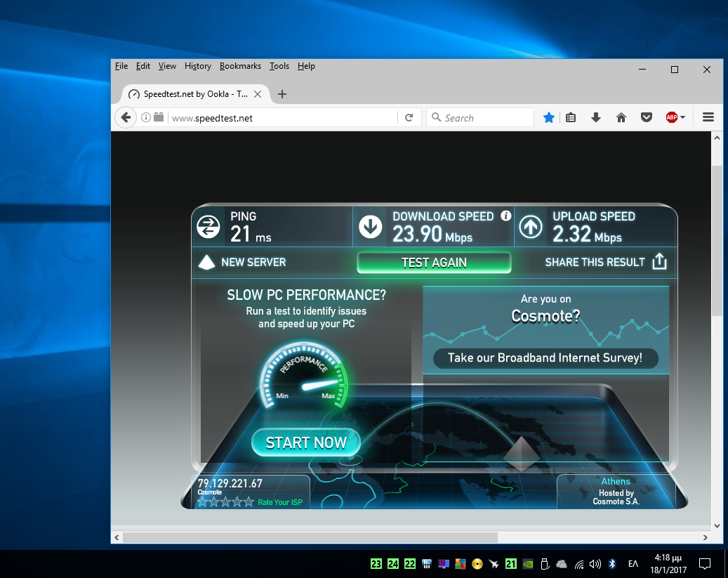Click Take our Broadband Internet Survey
The height and width of the screenshot is (578, 728).
tap(545, 357)
